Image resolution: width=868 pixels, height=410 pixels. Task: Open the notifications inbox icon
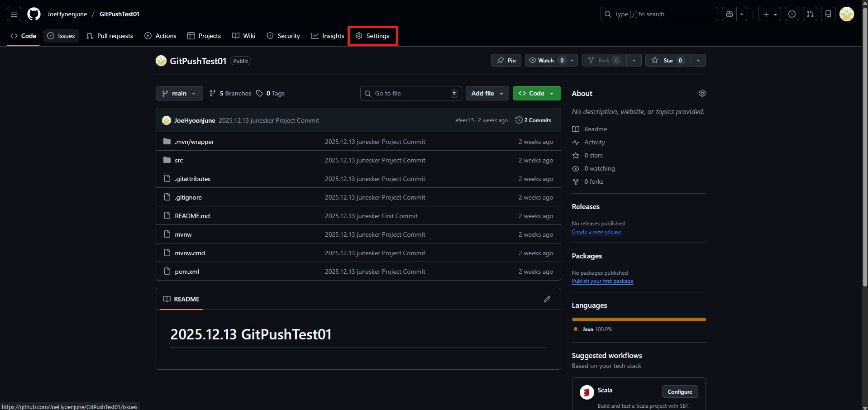click(828, 14)
